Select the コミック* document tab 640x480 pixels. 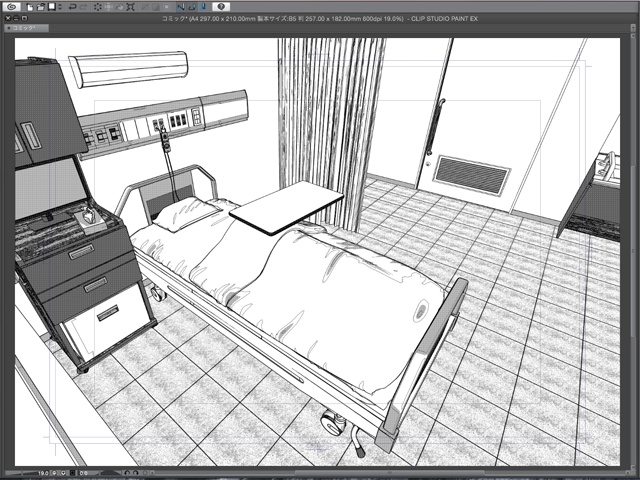point(26,28)
